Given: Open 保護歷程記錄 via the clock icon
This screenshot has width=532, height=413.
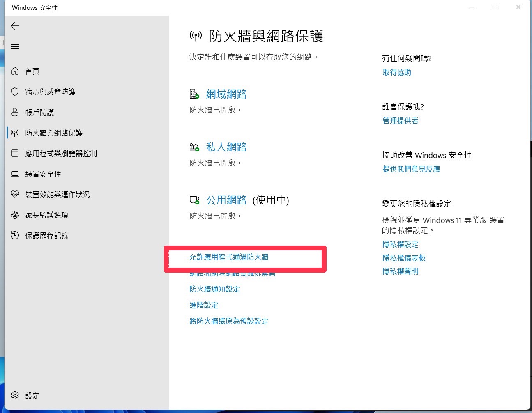Looking at the screenshot, I should pyautogui.click(x=15, y=235).
